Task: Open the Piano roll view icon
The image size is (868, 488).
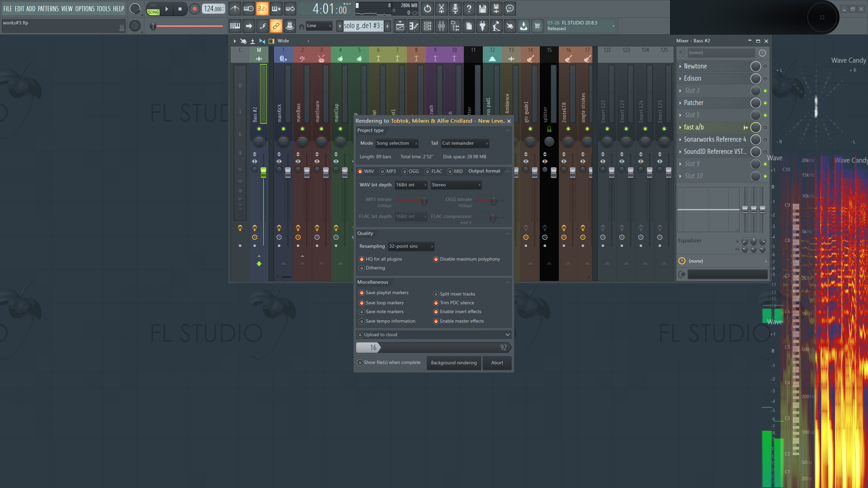Action: tap(414, 26)
